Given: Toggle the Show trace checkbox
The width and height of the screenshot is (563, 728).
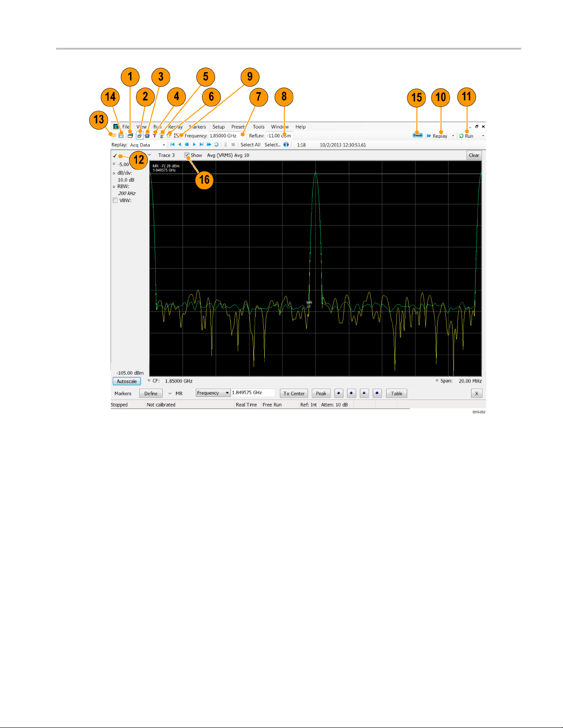Looking at the screenshot, I should (x=187, y=155).
